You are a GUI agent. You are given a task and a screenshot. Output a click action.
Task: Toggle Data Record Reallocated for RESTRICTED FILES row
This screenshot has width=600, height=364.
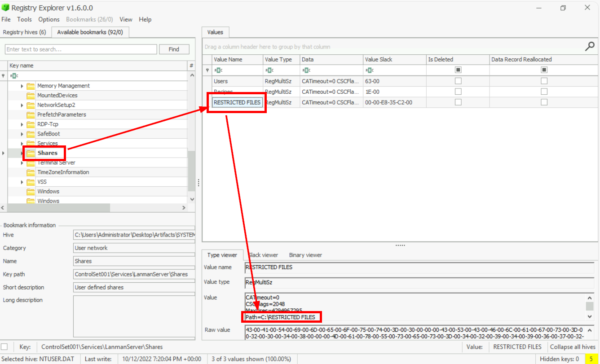pos(544,102)
